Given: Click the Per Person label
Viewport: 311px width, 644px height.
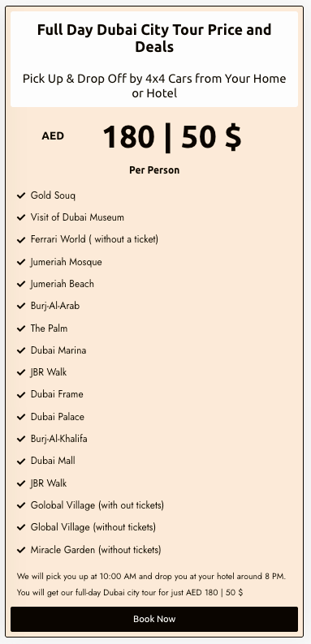Looking at the screenshot, I should point(154,170).
